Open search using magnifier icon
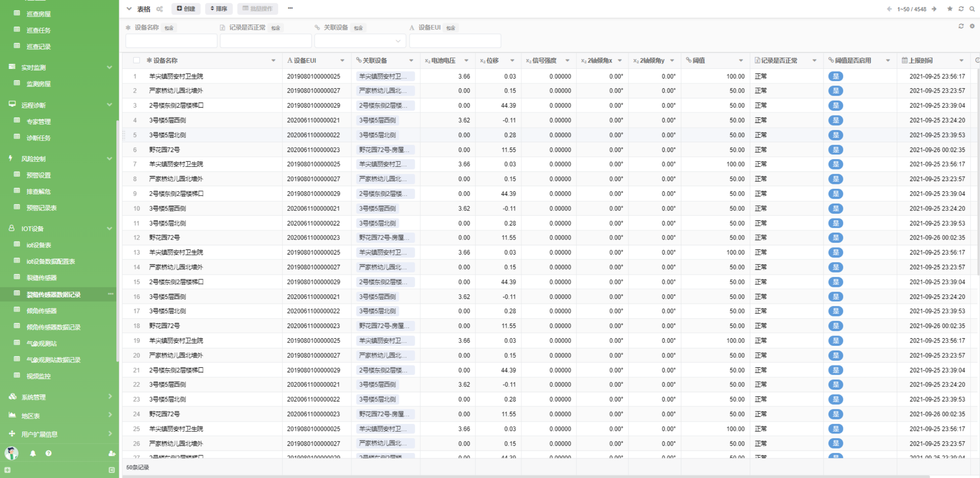This screenshot has height=478, width=980. (972, 9)
